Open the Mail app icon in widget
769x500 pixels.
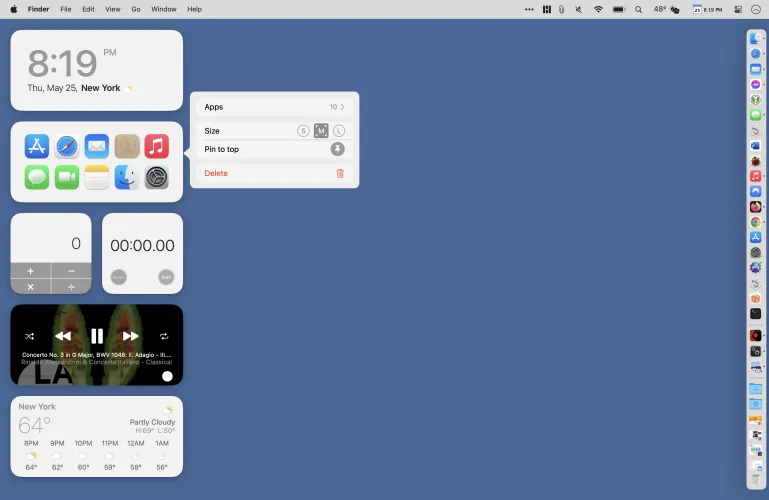click(x=97, y=146)
